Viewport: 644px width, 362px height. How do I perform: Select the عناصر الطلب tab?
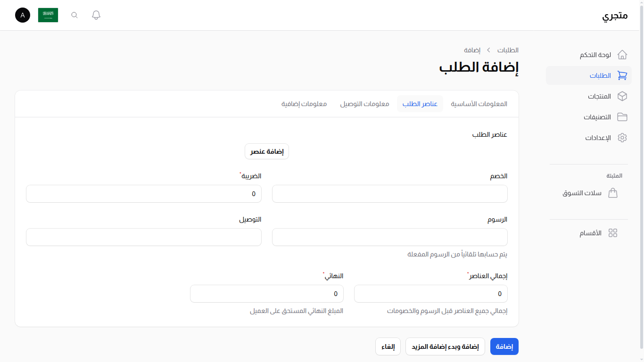[x=420, y=104]
